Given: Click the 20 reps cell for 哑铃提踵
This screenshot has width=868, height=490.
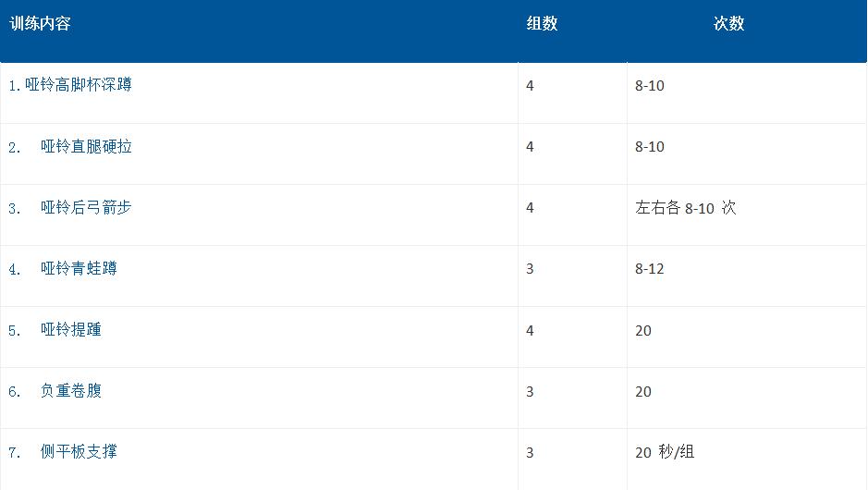Looking at the screenshot, I should (643, 330).
